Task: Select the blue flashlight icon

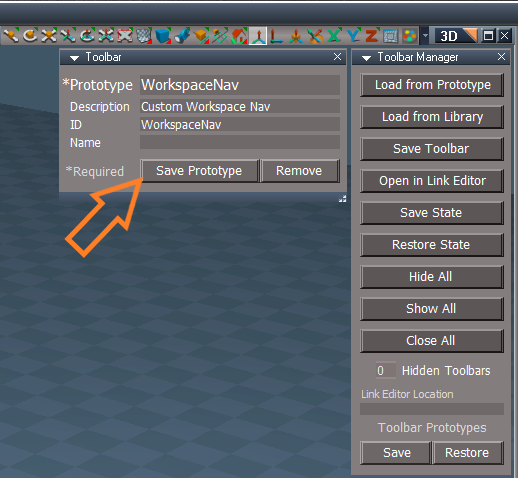Action: (182, 36)
